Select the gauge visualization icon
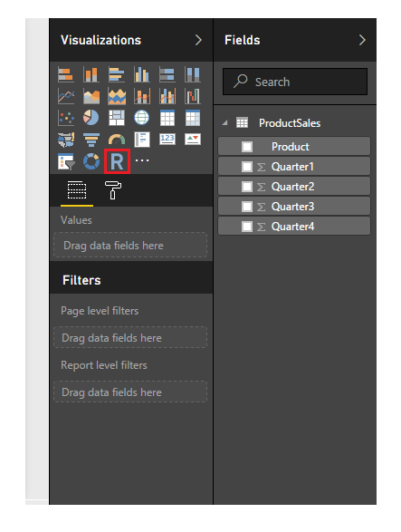This screenshot has height=532, width=401. pos(117,140)
